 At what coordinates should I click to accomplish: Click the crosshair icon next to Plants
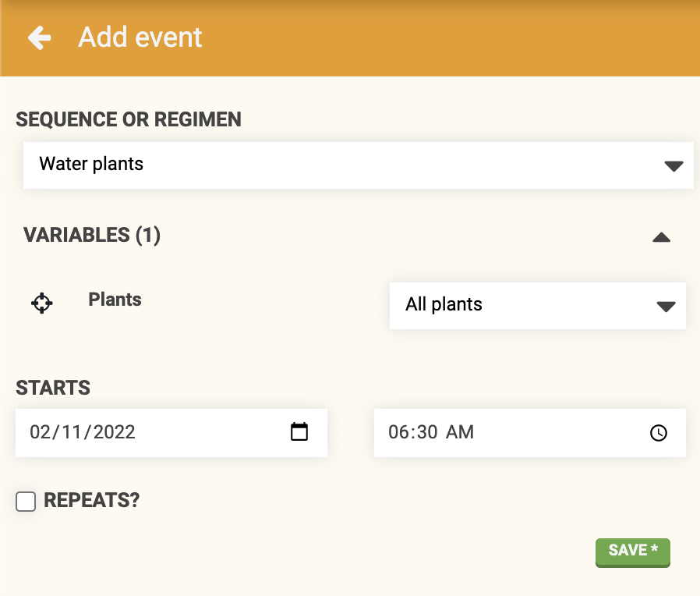coord(41,303)
